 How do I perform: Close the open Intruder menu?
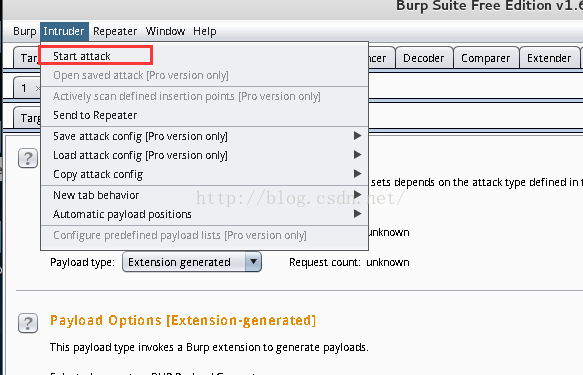click(64, 31)
